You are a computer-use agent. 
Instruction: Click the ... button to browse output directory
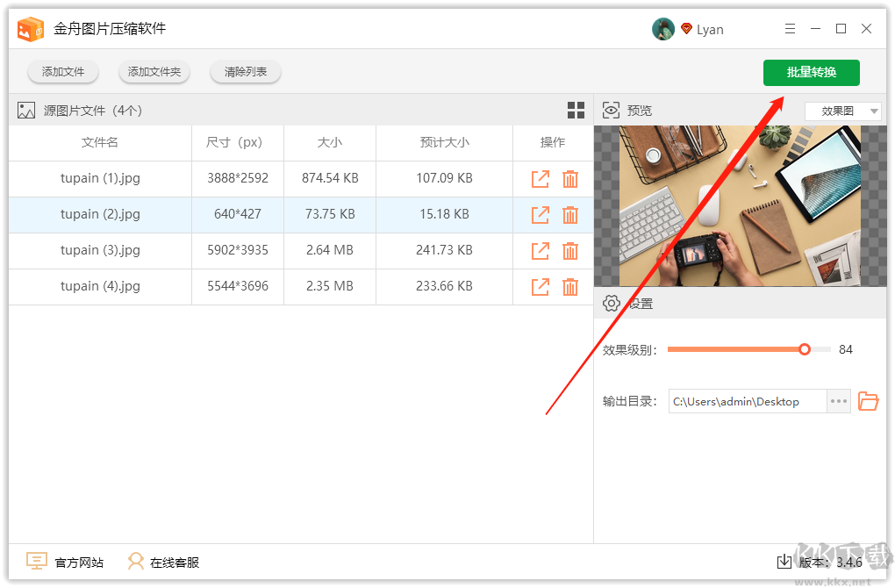pos(837,401)
